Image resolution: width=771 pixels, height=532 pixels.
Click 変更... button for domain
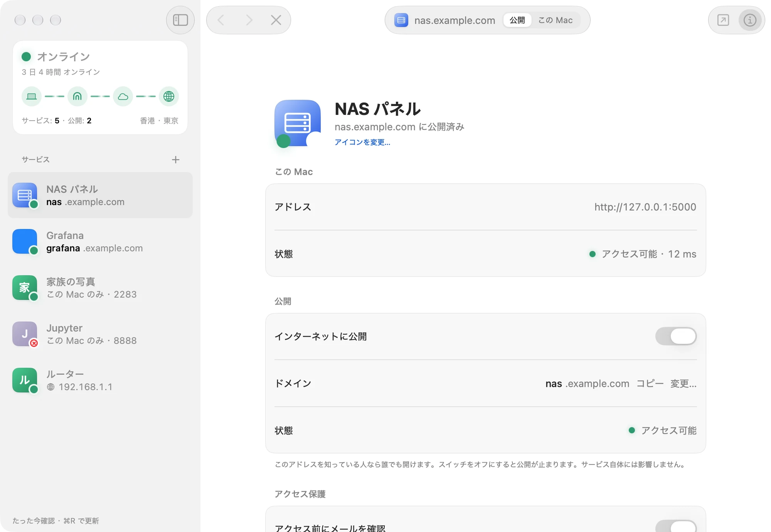pyautogui.click(x=683, y=383)
